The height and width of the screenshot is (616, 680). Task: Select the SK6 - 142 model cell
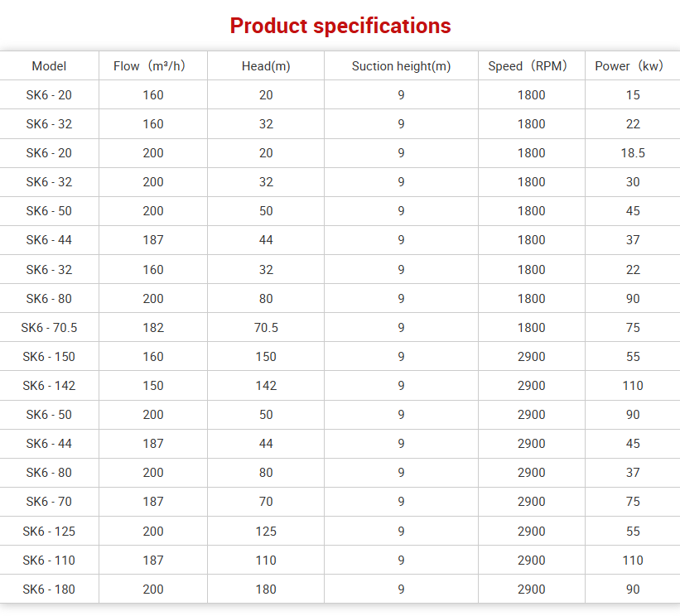click(49, 386)
